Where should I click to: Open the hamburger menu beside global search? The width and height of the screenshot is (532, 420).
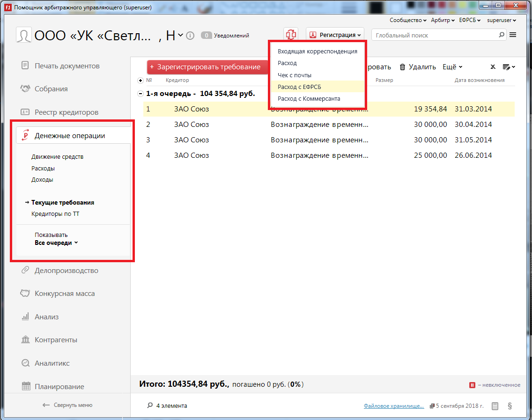(x=513, y=35)
